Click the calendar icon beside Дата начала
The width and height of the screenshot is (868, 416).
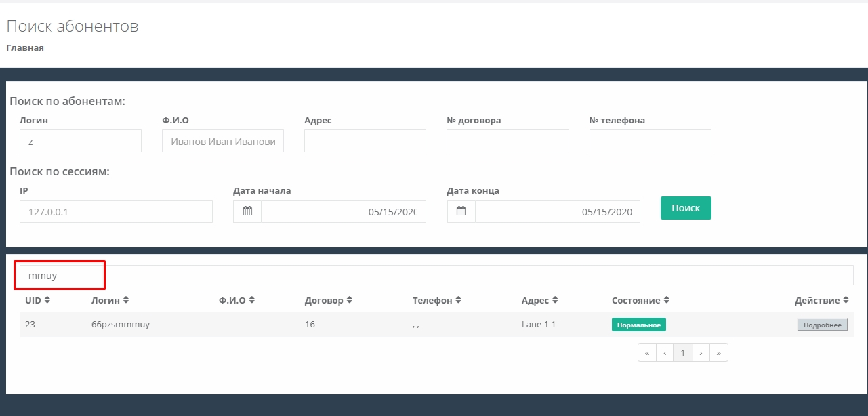coord(247,211)
